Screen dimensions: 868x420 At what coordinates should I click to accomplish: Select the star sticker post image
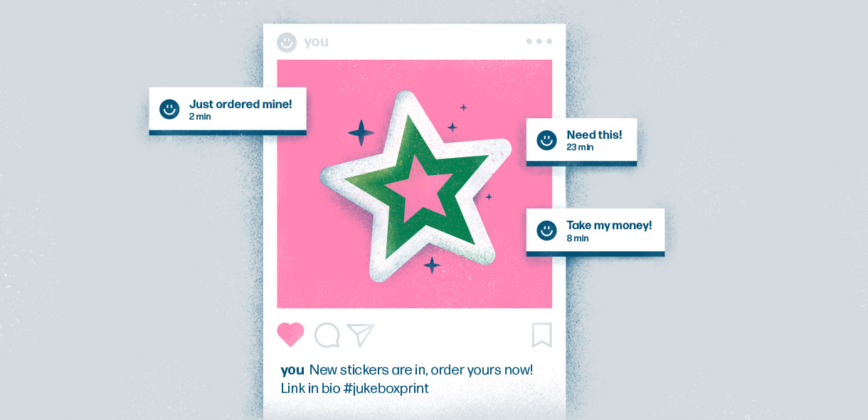pyautogui.click(x=415, y=184)
